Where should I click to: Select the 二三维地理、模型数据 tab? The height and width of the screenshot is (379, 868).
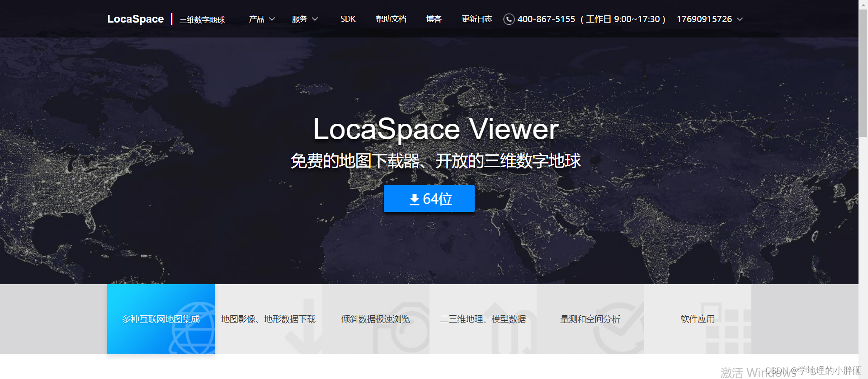tap(483, 319)
